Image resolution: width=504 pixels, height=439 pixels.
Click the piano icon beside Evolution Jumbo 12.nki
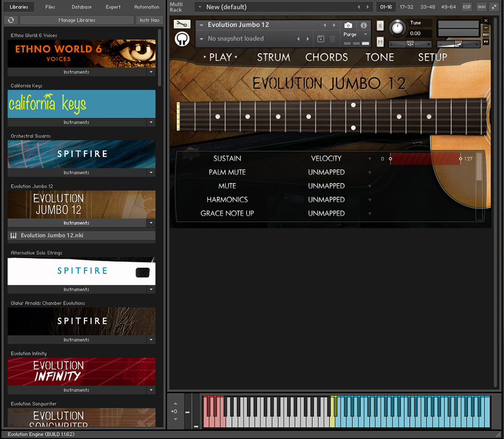pos(14,236)
